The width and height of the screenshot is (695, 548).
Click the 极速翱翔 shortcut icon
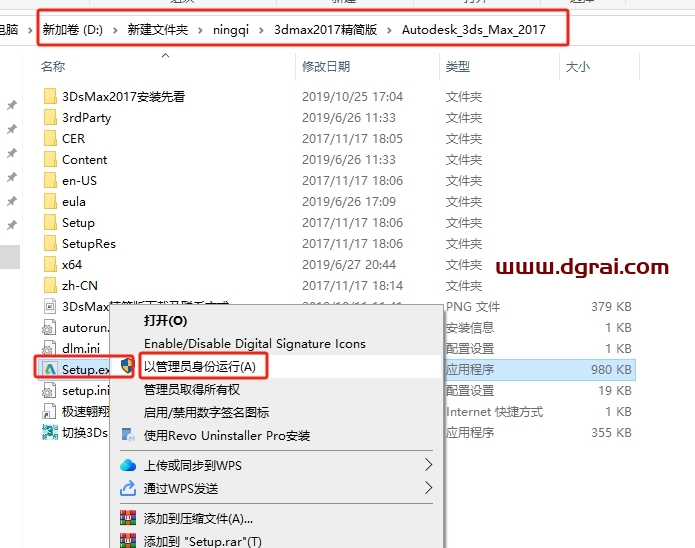pos(49,411)
